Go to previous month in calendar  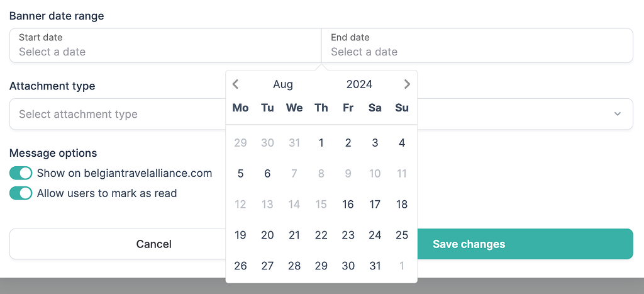[x=235, y=84]
